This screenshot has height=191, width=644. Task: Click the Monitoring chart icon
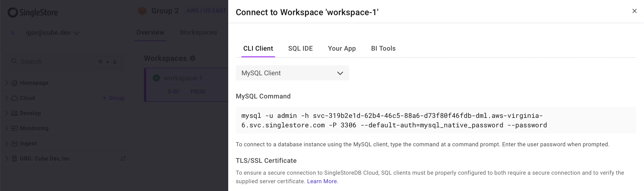[14, 129]
